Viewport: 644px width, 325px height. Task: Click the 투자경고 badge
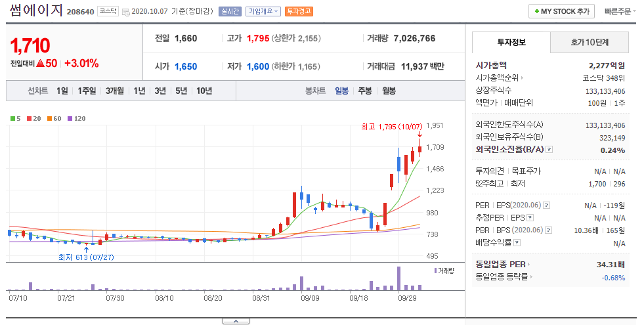(x=299, y=12)
